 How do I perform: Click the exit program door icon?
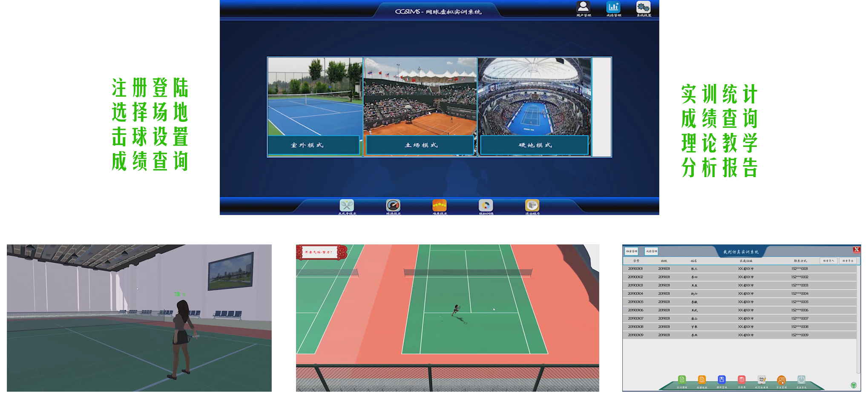[x=532, y=206]
